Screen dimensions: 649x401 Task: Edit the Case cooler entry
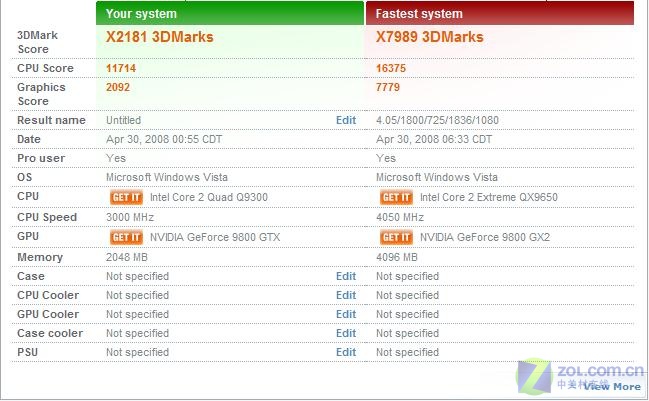(346, 334)
